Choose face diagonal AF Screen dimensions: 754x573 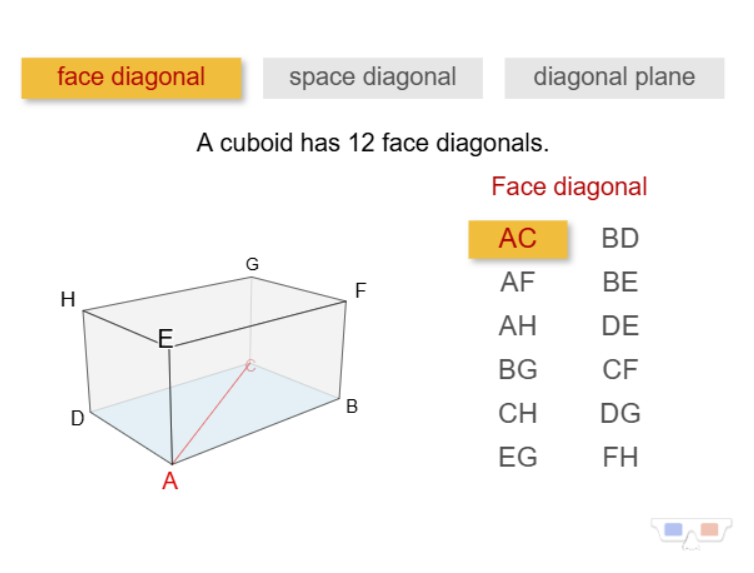point(518,283)
